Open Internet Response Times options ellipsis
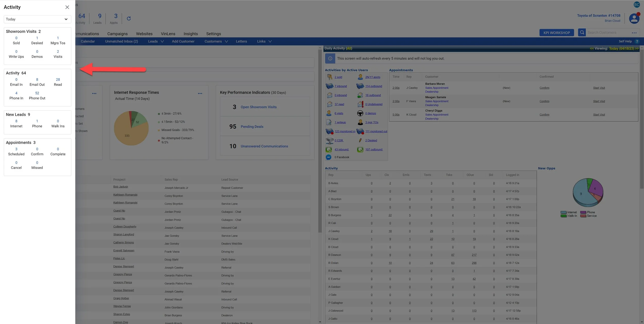644x324 pixels. pyautogui.click(x=200, y=93)
